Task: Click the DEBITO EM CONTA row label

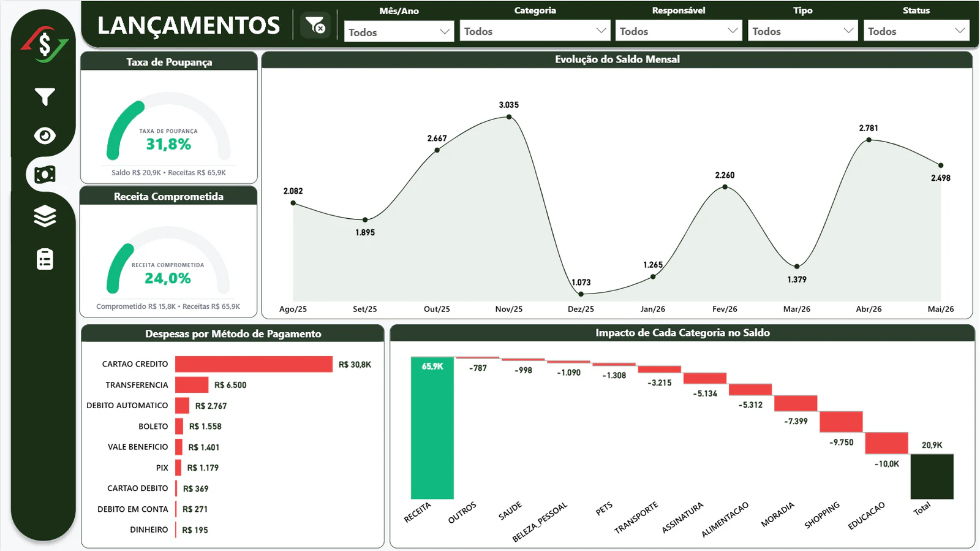Action: (133, 509)
